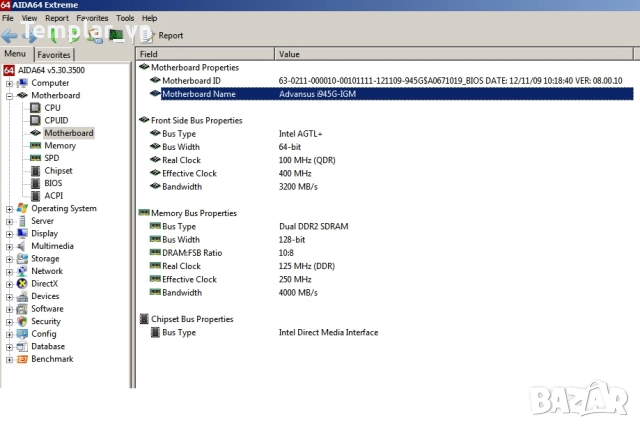Click the Value column header
The image size is (640, 428).
(x=289, y=54)
